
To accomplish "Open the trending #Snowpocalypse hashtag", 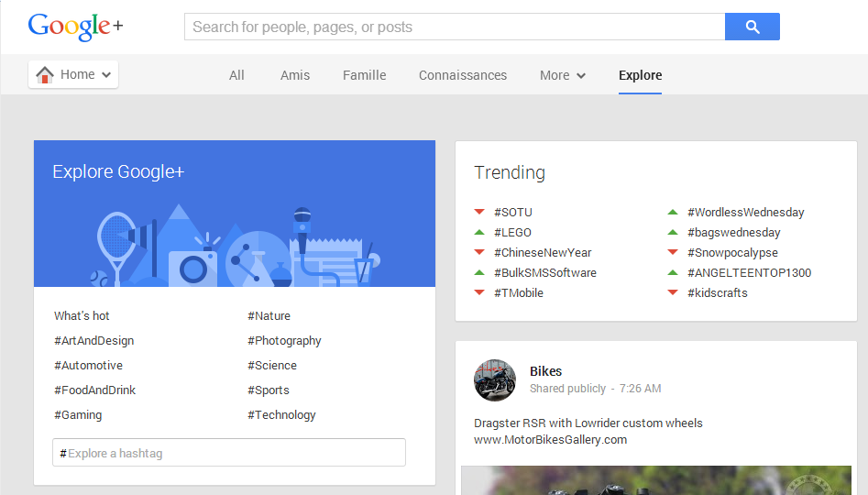I will coord(733,252).
